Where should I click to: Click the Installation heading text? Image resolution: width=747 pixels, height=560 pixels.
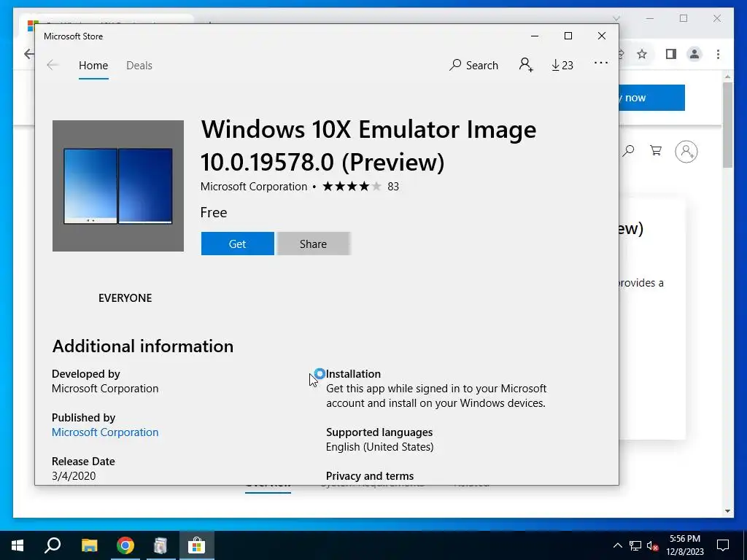pyautogui.click(x=354, y=374)
